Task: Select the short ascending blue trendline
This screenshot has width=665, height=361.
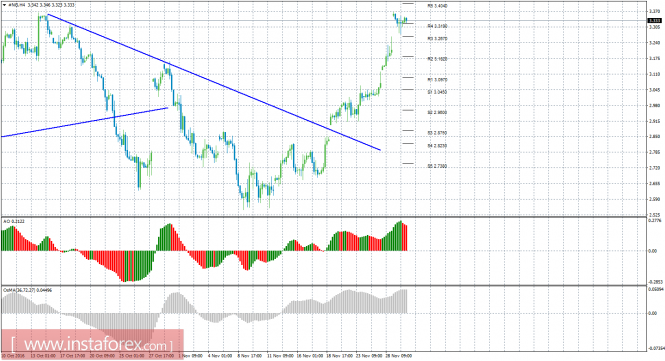Action: tap(85, 122)
